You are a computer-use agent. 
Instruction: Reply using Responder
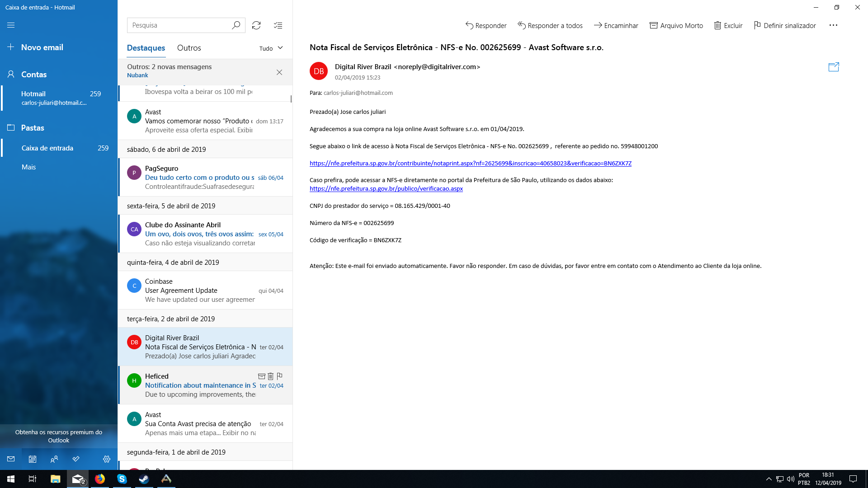pos(486,26)
